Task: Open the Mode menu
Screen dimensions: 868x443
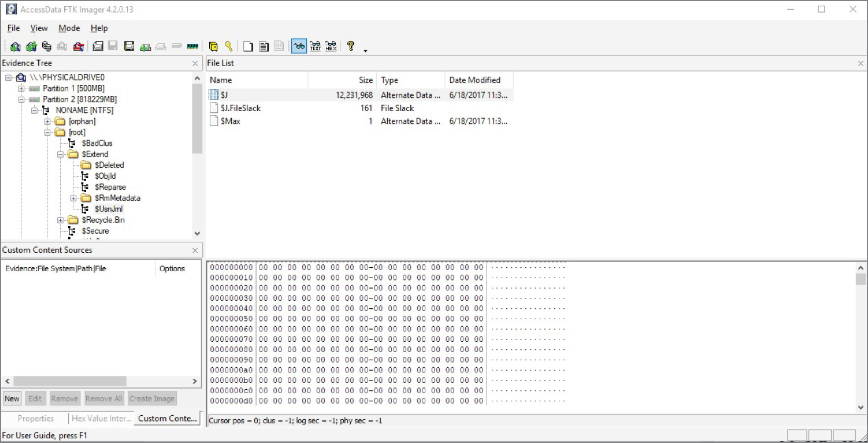Action: point(69,28)
